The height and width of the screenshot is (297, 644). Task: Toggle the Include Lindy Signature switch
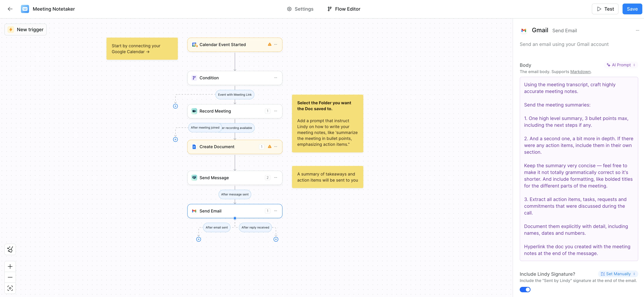click(525, 290)
